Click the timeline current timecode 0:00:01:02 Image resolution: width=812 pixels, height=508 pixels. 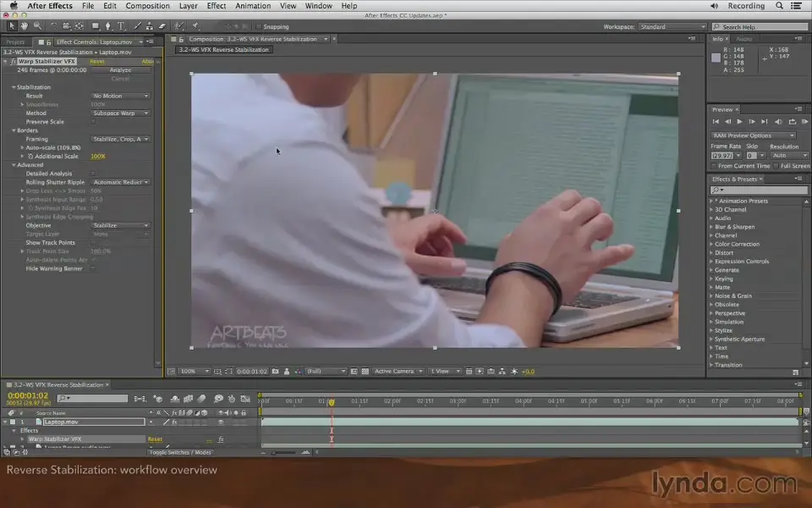pos(27,395)
